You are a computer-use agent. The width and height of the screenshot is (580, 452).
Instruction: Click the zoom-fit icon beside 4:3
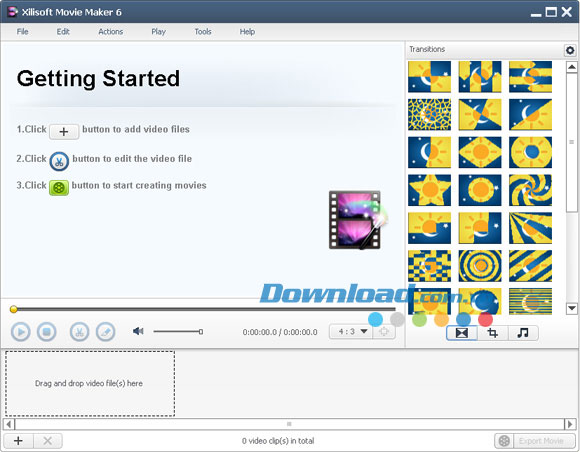[x=384, y=331]
